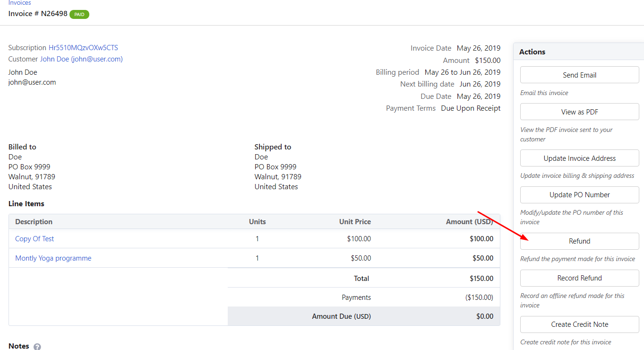Click the green PAID status badge
644x350 pixels.
click(x=79, y=14)
